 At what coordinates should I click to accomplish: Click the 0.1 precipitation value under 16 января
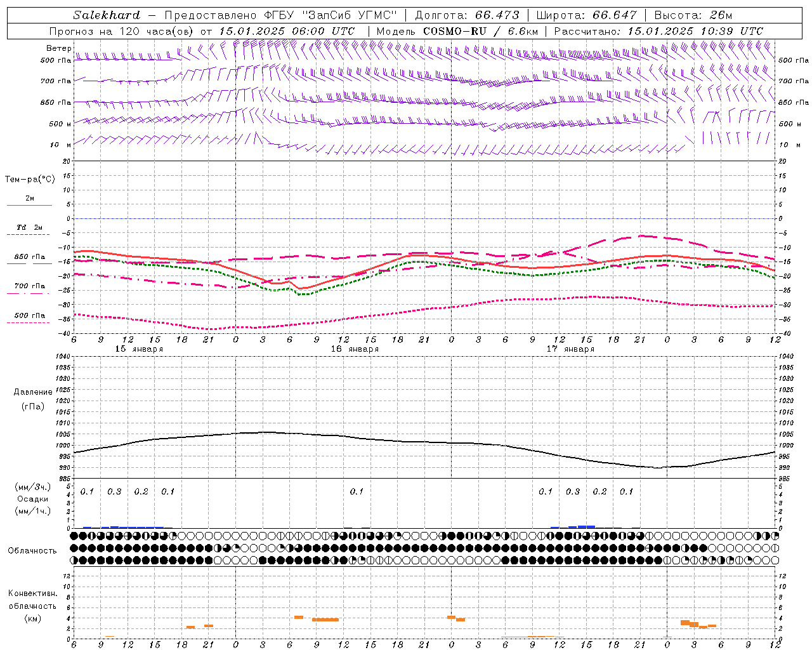(x=357, y=491)
